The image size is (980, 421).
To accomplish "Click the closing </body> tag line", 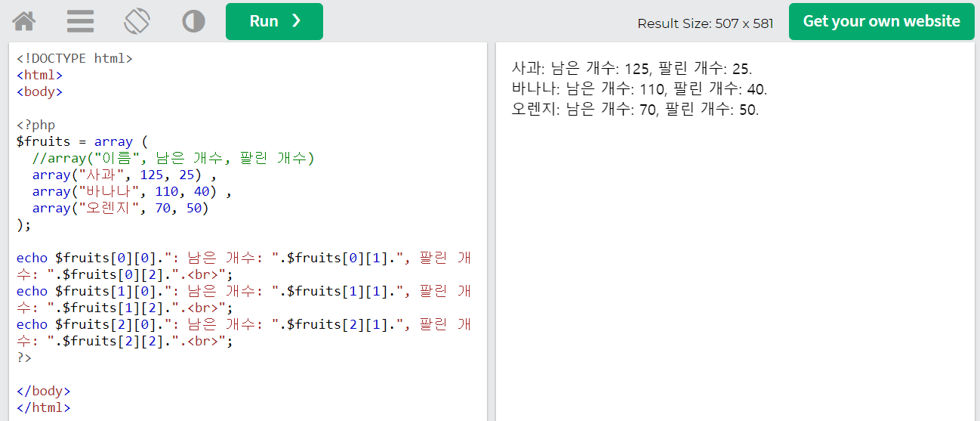I will point(43,391).
